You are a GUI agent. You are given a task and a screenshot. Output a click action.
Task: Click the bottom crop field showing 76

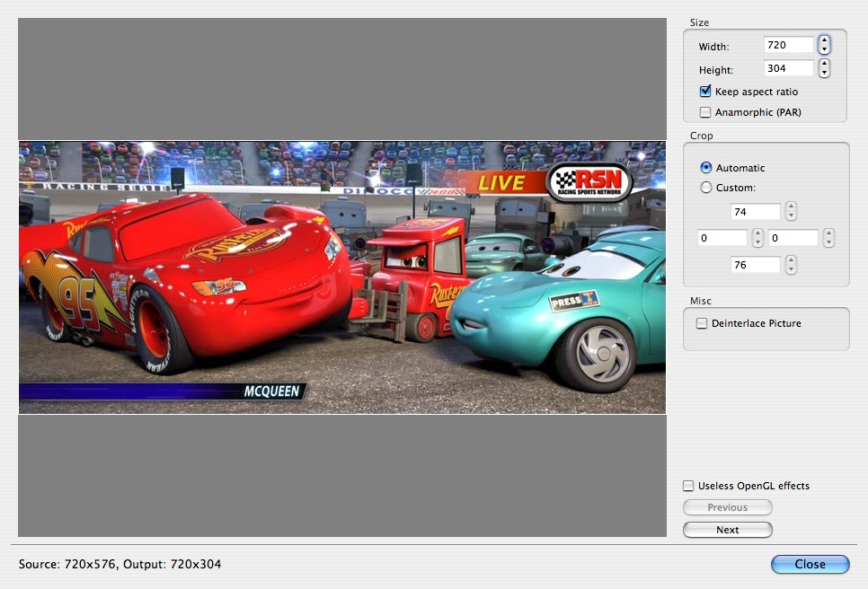coord(755,264)
